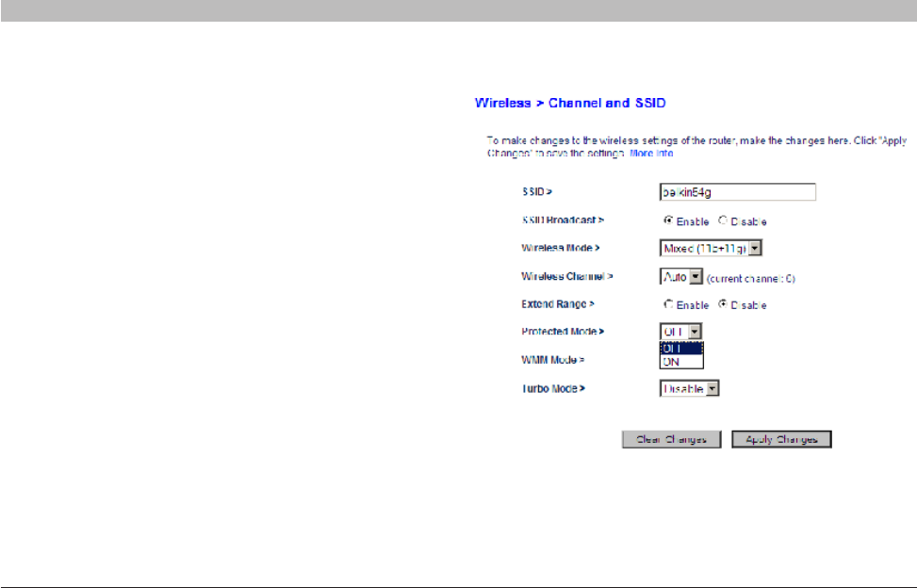Choose ON in Protected Mode list
The image size is (917, 588).
[681, 362]
